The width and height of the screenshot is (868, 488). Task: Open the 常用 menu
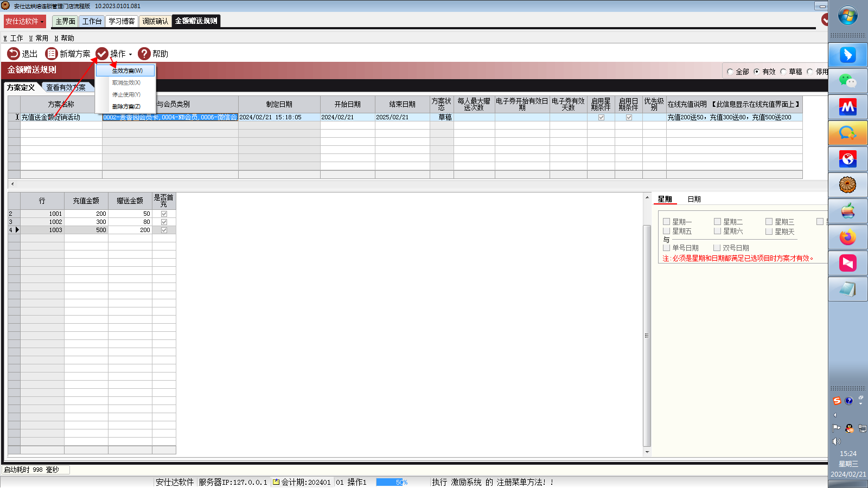click(39, 38)
